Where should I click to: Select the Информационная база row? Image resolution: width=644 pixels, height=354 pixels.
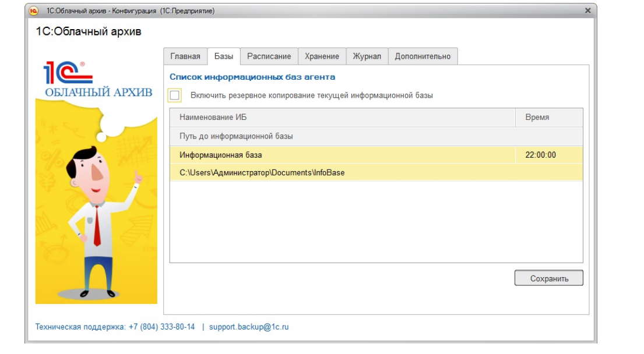(343, 155)
